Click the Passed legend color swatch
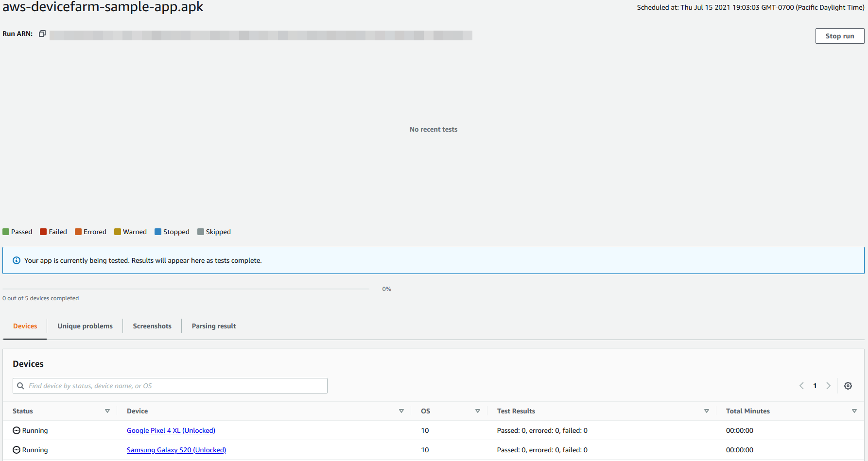The height and width of the screenshot is (461, 868). point(5,231)
